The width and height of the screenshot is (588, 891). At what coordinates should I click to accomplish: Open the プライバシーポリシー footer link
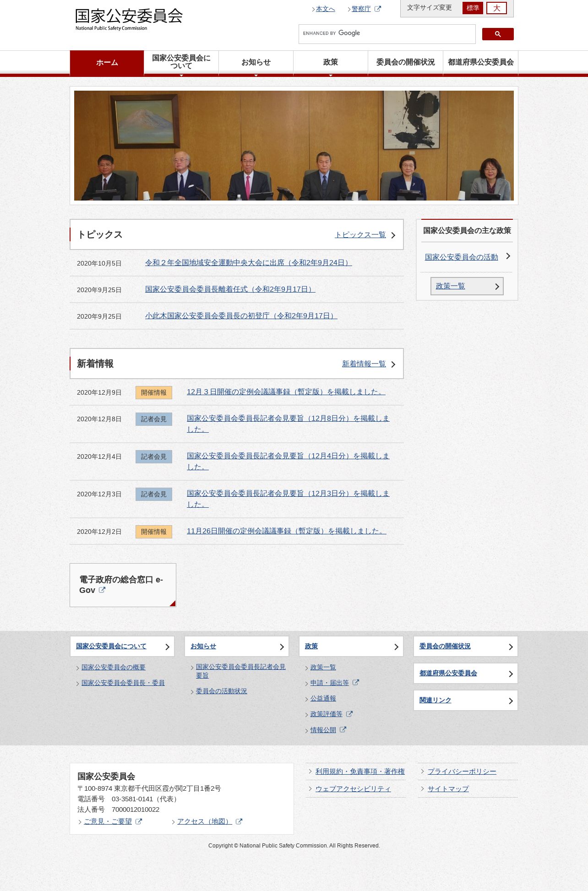[462, 771]
